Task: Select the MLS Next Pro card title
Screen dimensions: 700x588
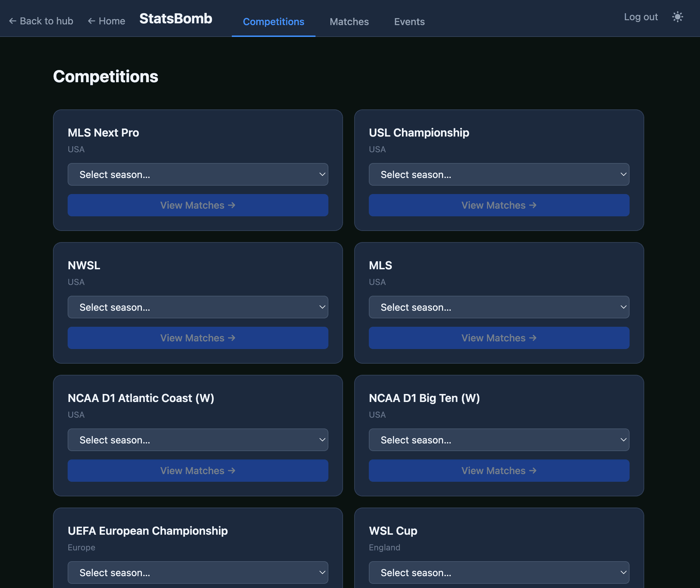Action: 103,133
